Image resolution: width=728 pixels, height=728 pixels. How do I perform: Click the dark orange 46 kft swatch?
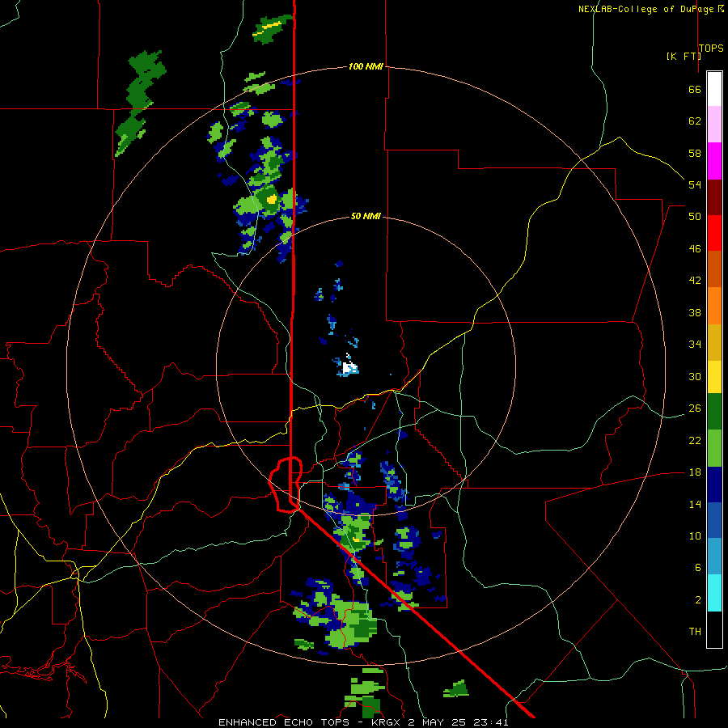pos(714,269)
